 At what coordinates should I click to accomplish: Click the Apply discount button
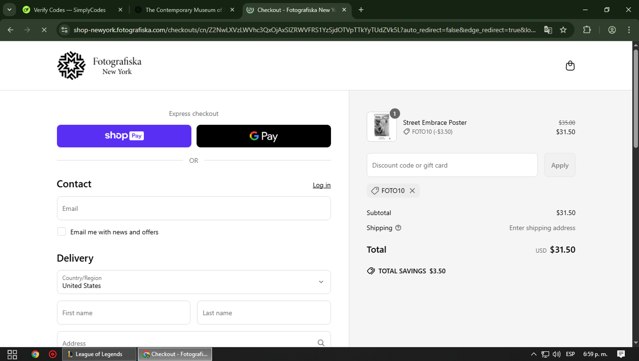pos(560,165)
